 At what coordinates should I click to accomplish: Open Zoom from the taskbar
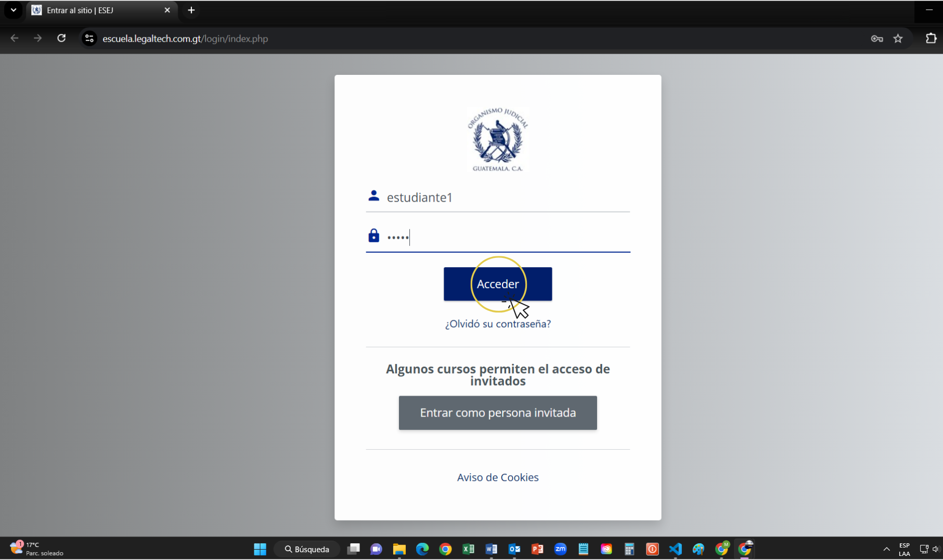click(560, 549)
